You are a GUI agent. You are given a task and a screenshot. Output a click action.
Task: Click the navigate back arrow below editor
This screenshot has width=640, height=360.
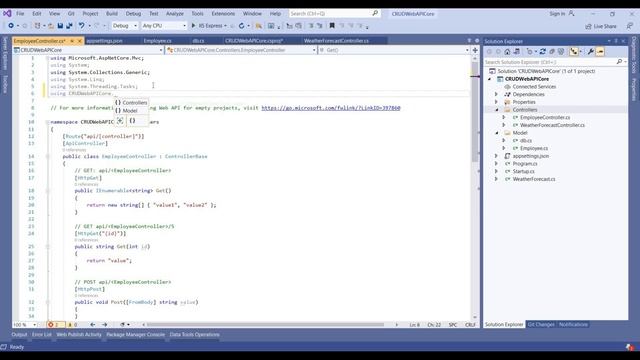tap(93, 325)
